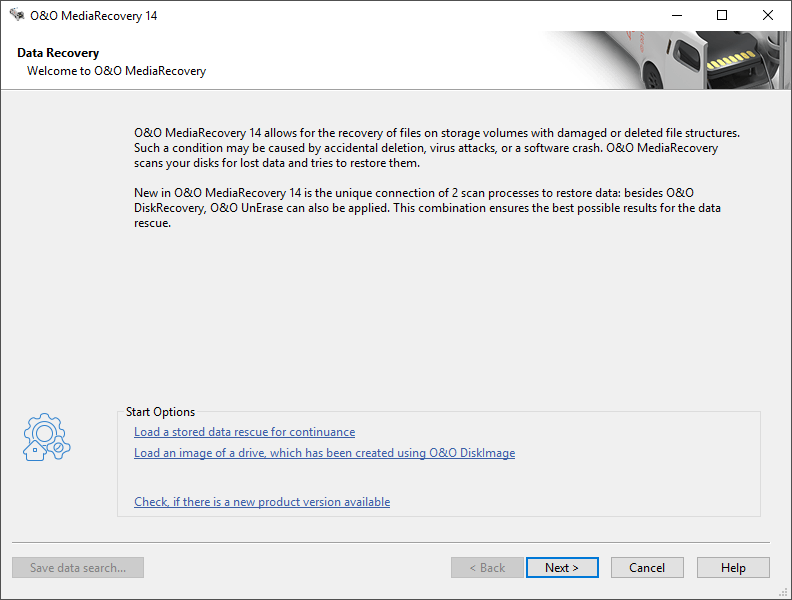Maximize the MediaRecovery window
The height and width of the screenshot is (600, 792).
[x=722, y=15]
